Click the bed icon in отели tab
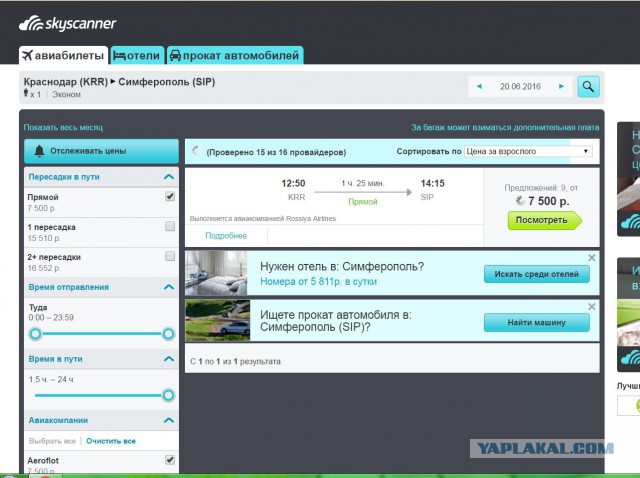 pyautogui.click(x=120, y=56)
